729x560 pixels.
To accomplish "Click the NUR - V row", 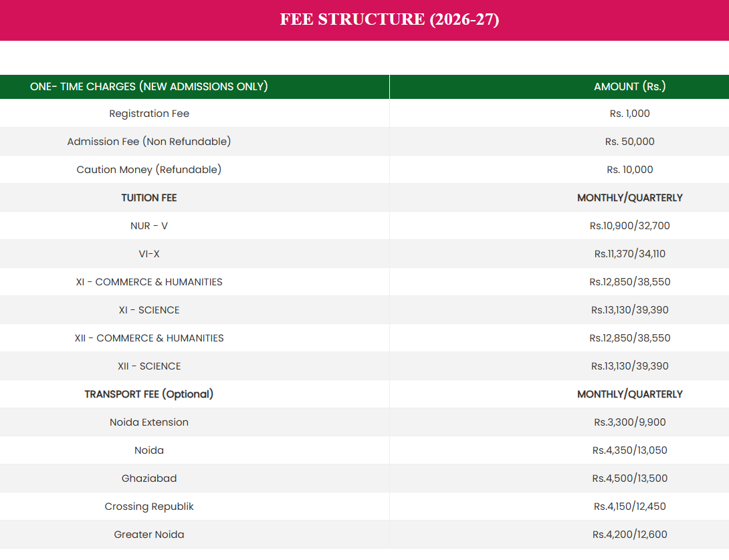I will [x=148, y=226].
